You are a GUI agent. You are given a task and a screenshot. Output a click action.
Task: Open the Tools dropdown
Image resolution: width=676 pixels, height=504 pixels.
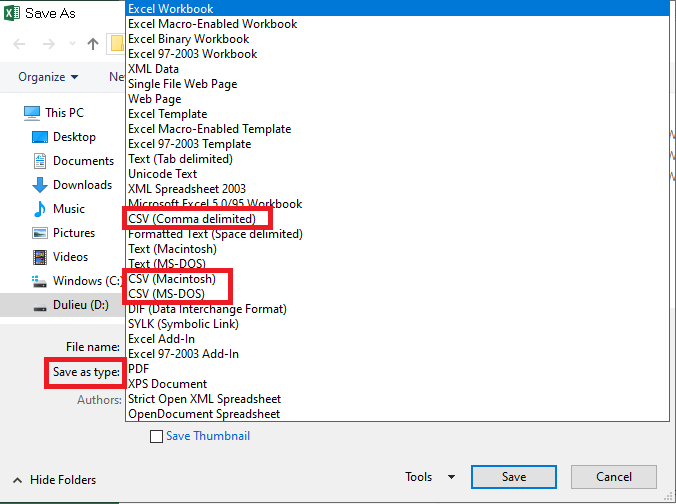[430, 477]
